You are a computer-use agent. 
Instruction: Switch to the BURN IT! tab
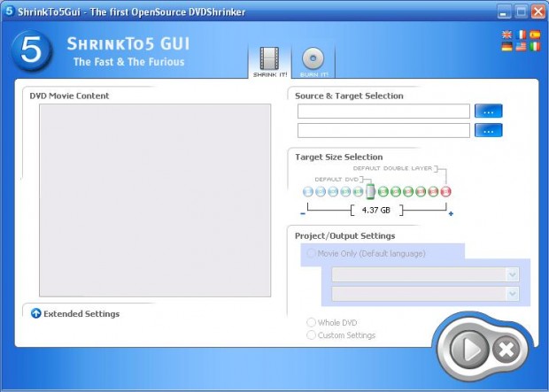tap(313, 62)
